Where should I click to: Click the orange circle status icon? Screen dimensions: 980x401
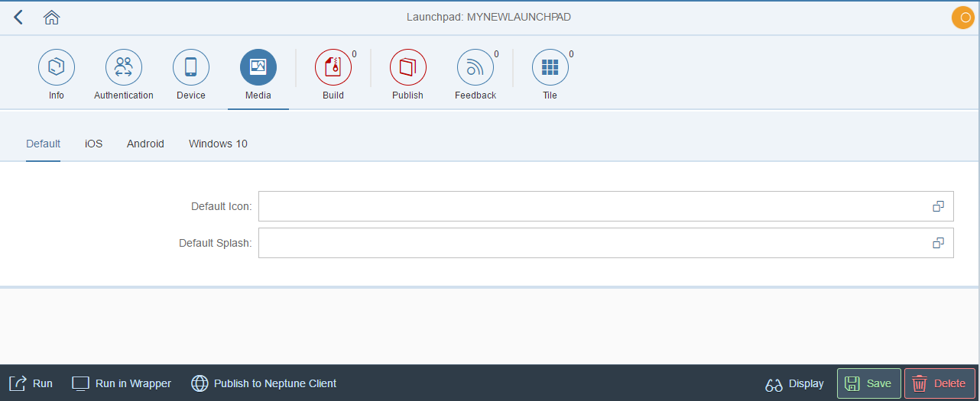click(x=962, y=18)
